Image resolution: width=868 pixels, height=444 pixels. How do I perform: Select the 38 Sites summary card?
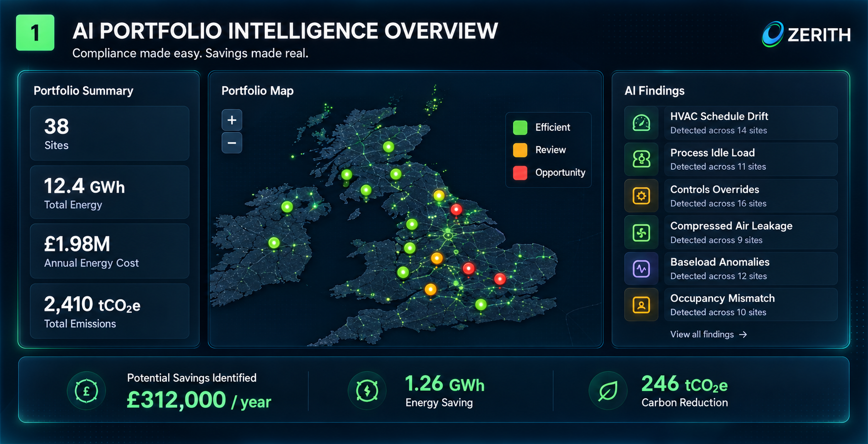point(110,133)
